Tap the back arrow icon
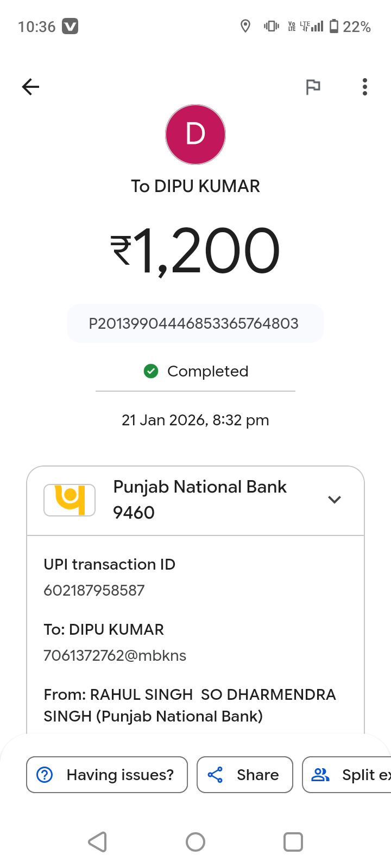The image size is (391, 868). [30, 87]
